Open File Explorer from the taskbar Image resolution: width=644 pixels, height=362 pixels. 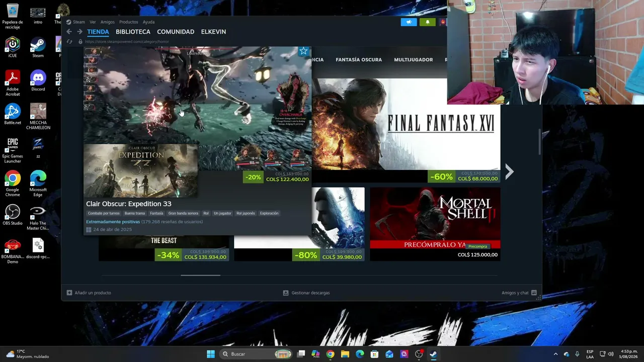pyautogui.click(x=345, y=354)
